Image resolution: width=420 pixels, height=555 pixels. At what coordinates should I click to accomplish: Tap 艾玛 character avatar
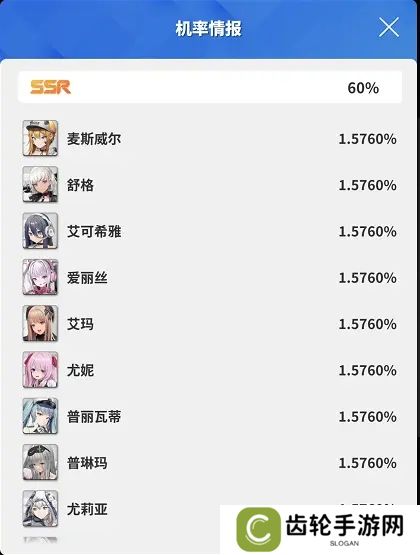[40, 324]
